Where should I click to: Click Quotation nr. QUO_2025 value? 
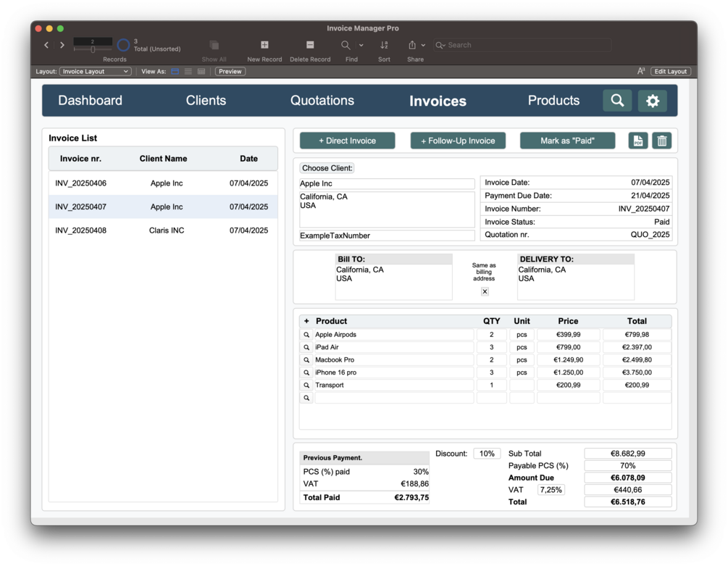(x=650, y=235)
